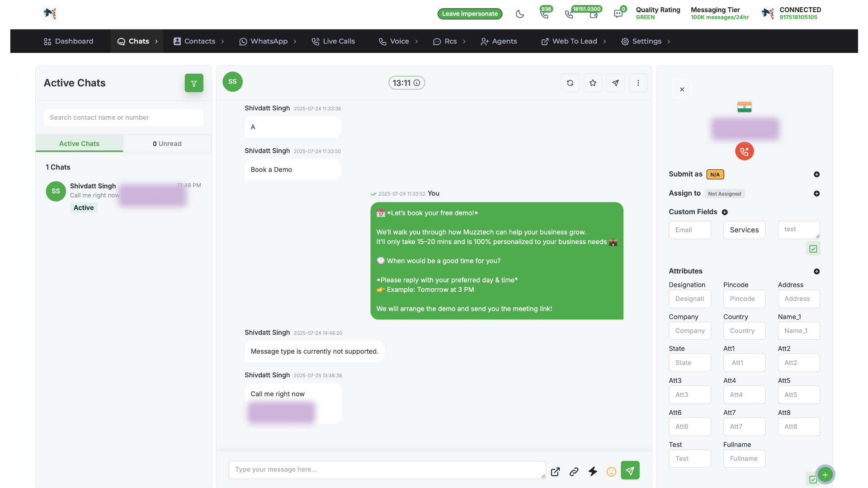Send the message with the green send icon
Screen dimensions: 868x488
pyautogui.click(x=630, y=470)
